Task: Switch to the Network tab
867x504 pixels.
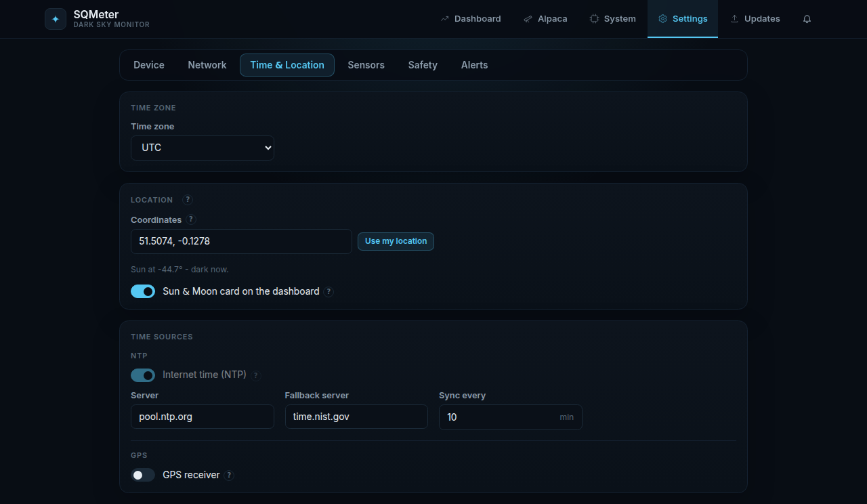Action: (207, 65)
